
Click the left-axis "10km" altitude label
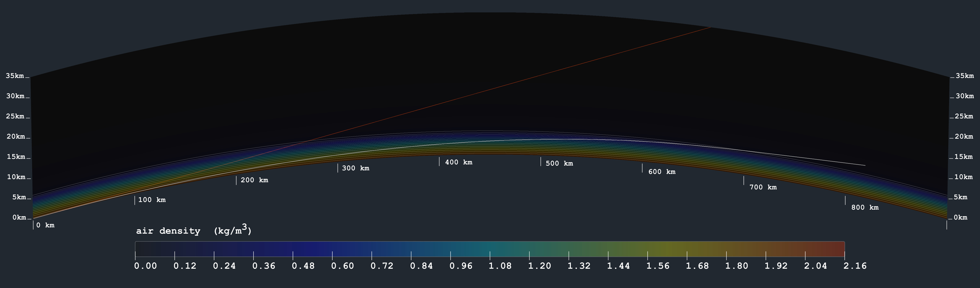click(x=16, y=177)
